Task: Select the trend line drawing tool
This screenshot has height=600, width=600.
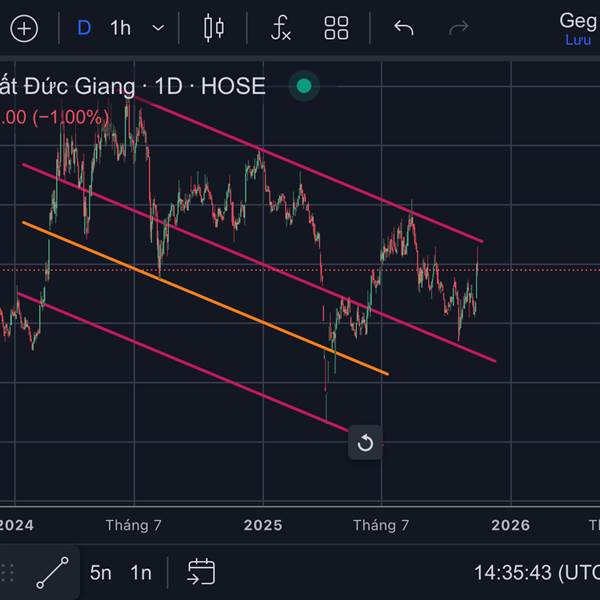Action: (x=52, y=572)
